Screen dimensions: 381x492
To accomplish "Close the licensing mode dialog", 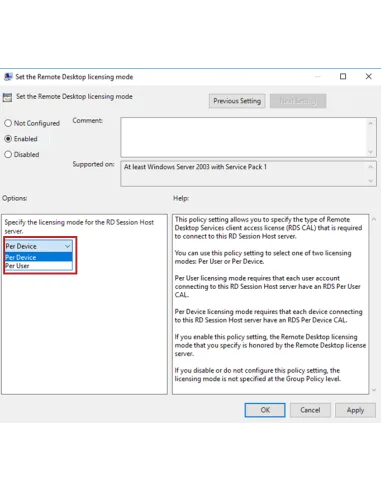I will click(368, 77).
